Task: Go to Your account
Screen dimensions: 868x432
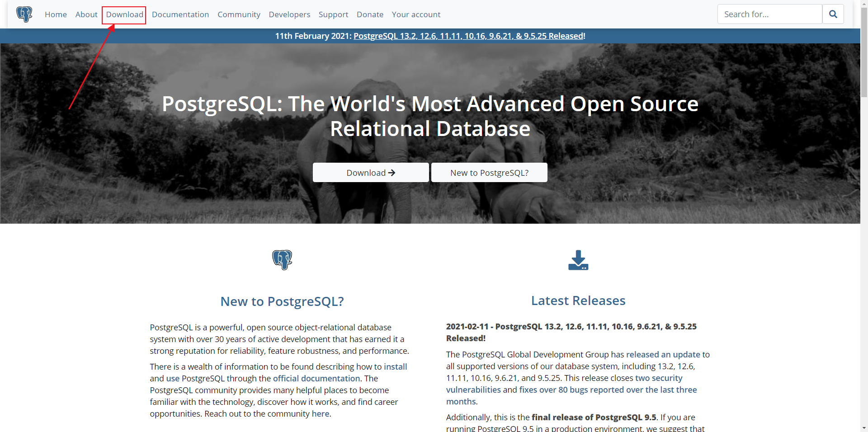Action: [416, 14]
